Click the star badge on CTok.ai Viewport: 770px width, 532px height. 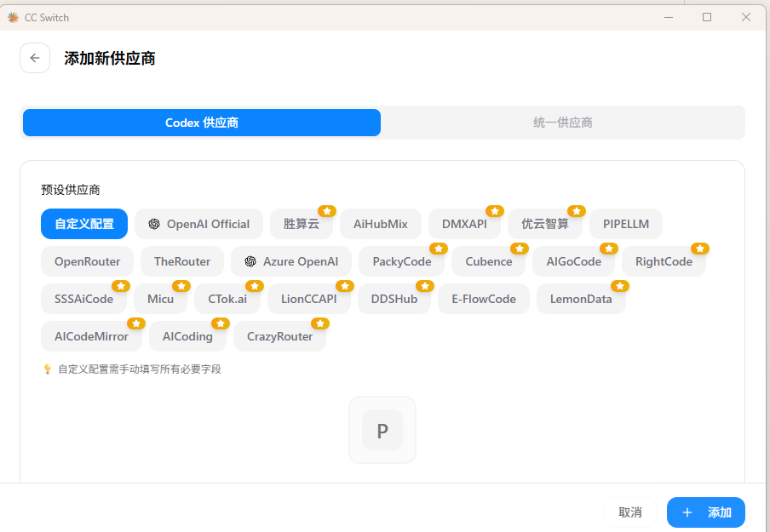tap(255, 286)
